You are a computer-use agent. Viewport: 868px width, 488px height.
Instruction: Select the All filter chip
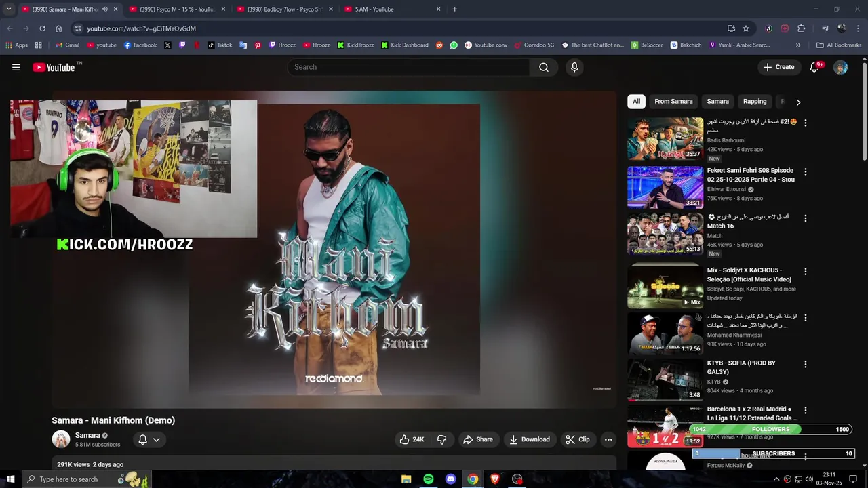(x=636, y=102)
